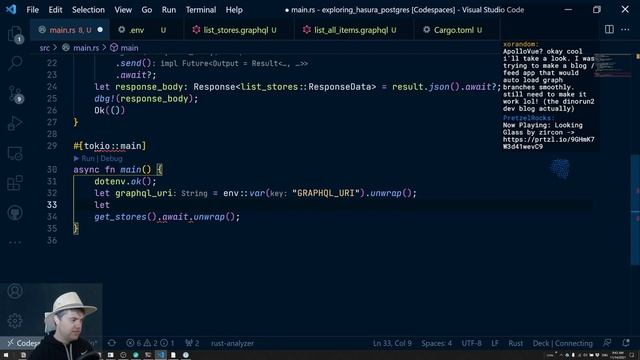Click the VS Code logo in the title bar
The height and width of the screenshot is (360, 640).
point(11,9)
